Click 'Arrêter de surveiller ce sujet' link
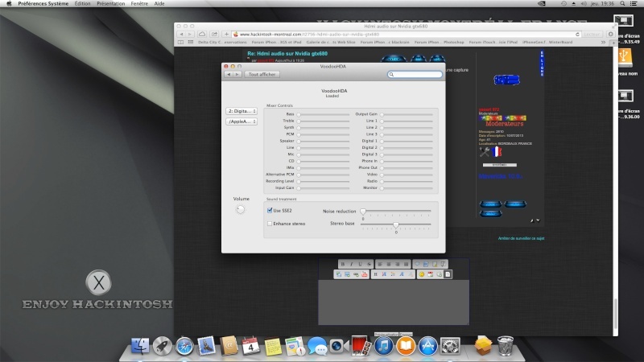Screen dimensions: 644x362 pyautogui.click(x=521, y=238)
